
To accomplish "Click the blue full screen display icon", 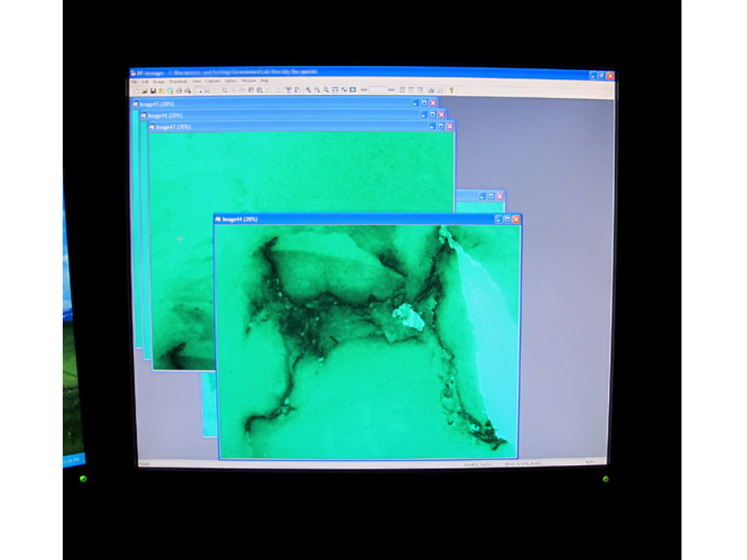I will pyautogui.click(x=352, y=90).
